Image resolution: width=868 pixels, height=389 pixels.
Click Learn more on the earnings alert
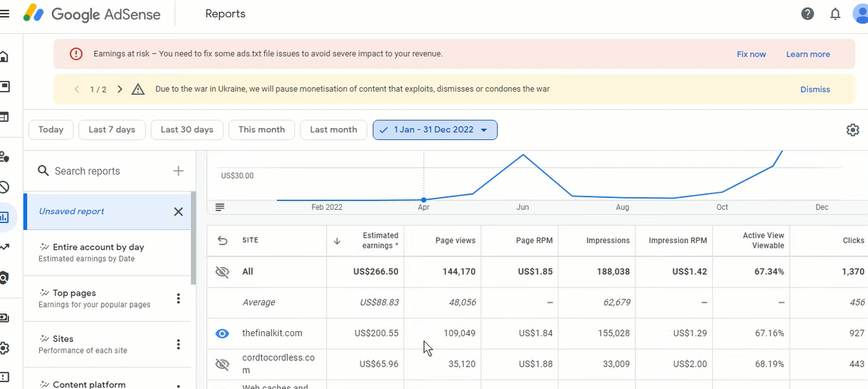tap(808, 54)
